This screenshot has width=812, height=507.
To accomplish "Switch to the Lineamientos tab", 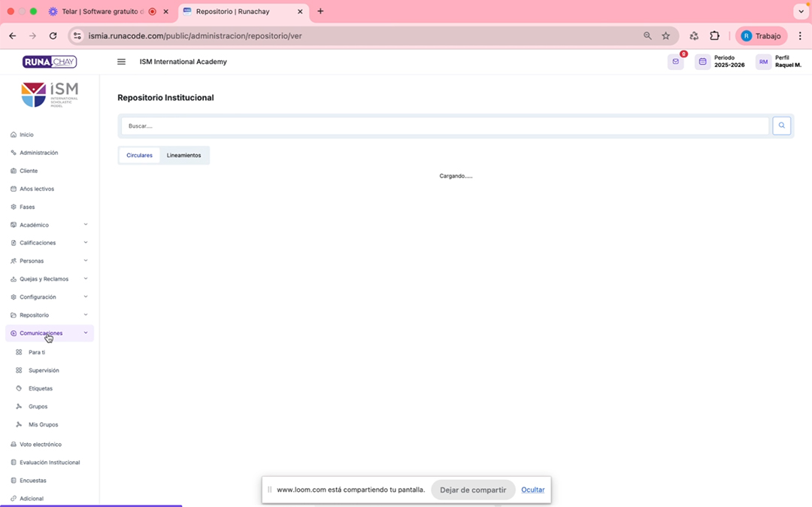I will [x=183, y=156].
